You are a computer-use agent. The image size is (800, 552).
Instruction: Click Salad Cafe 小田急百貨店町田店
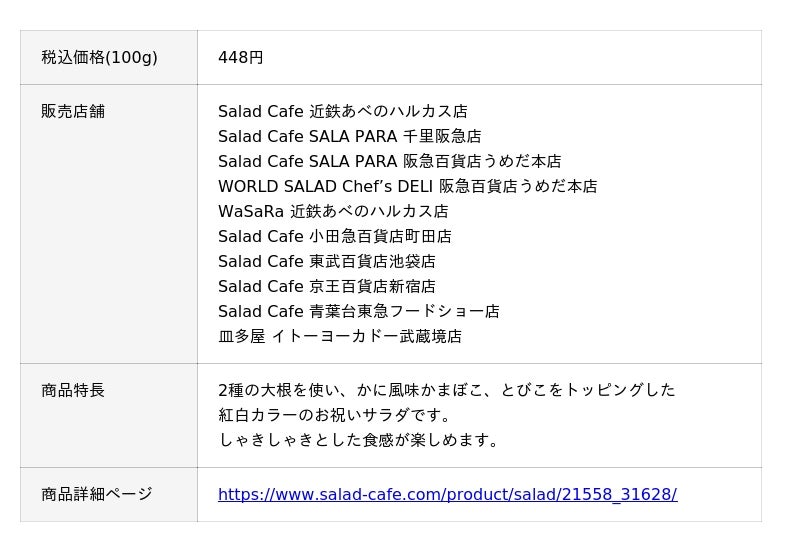tap(334, 237)
